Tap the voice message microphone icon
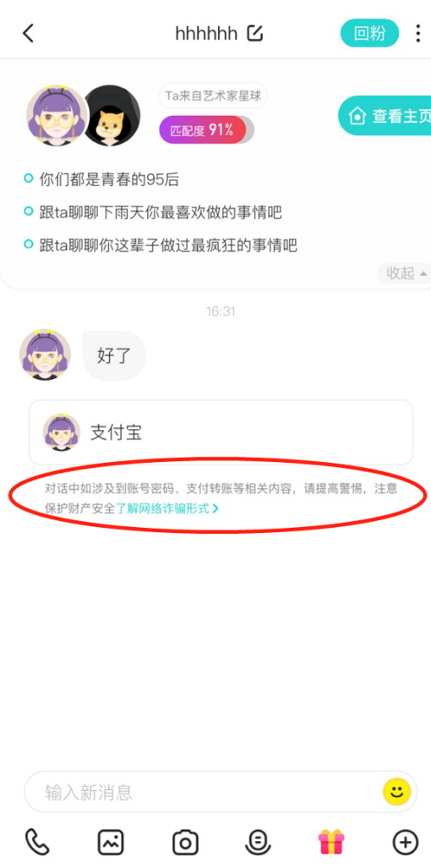This screenshot has width=431, height=868. 258,843
